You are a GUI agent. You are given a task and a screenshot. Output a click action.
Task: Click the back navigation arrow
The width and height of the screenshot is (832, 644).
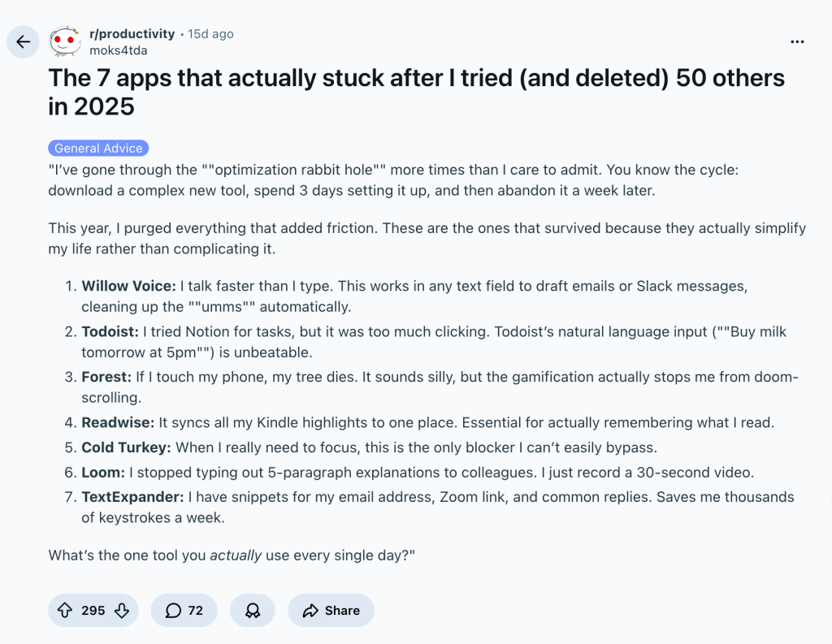coord(23,41)
